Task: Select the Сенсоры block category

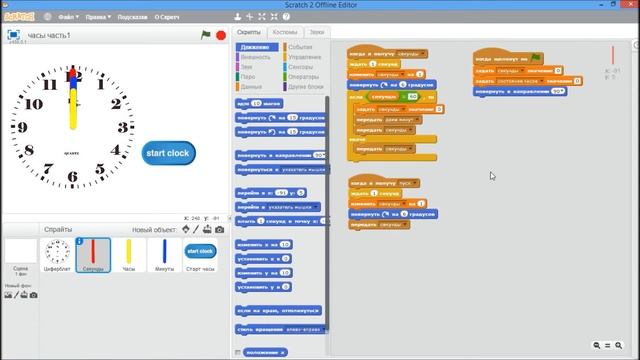Action: point(304,67)
